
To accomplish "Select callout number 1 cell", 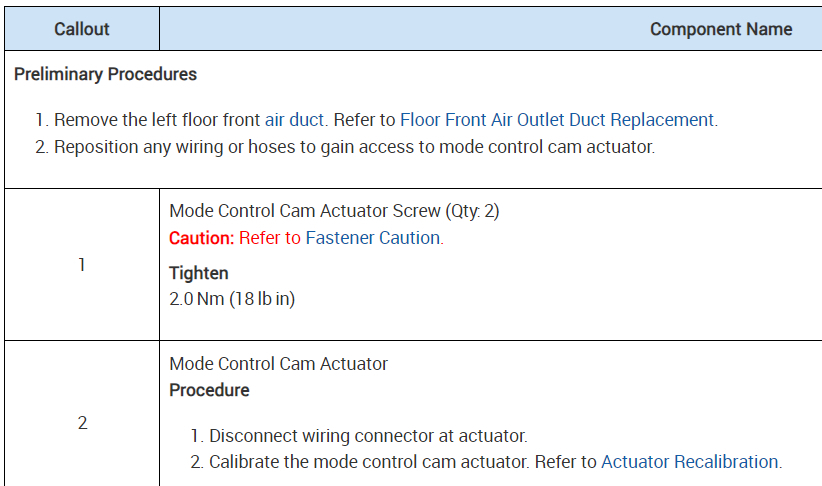I will pyautogui.click(x=82, y=266).
